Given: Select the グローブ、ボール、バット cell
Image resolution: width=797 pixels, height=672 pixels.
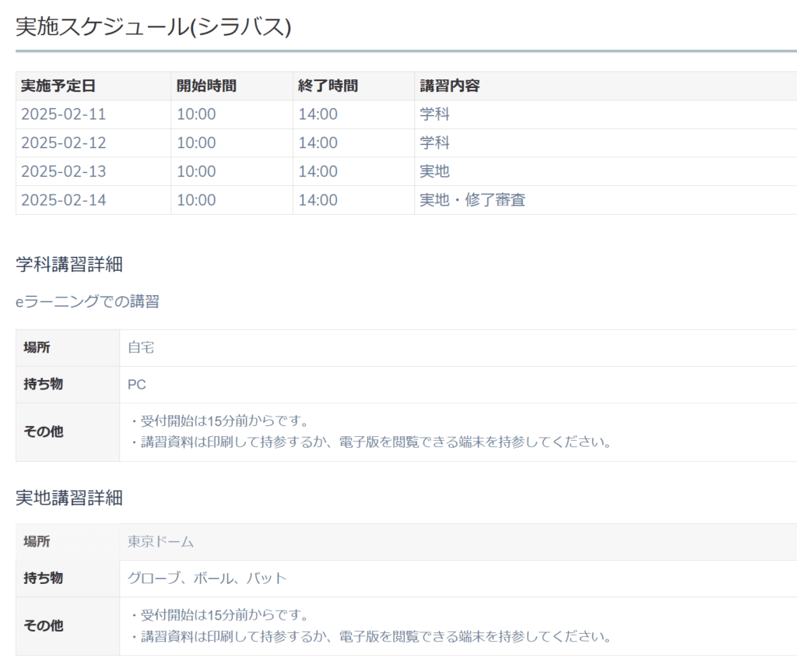Looking at the screenshot, I should coord(207,579).
